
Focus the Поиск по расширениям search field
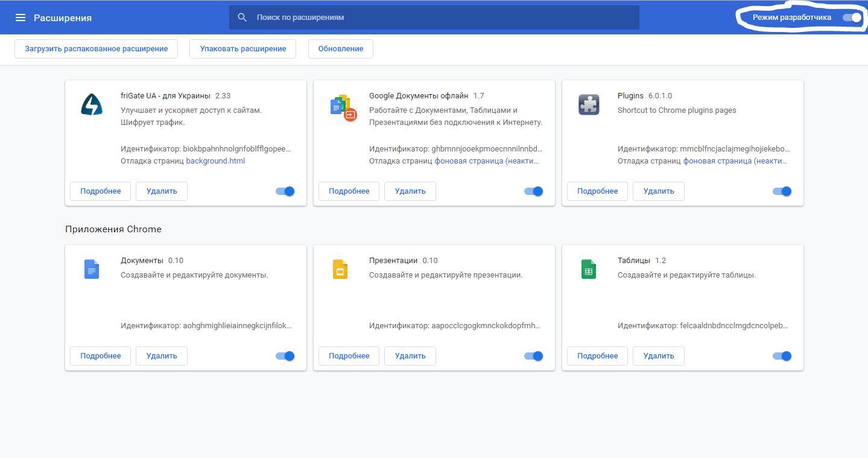pyautogui.click(x=434, y=17)
